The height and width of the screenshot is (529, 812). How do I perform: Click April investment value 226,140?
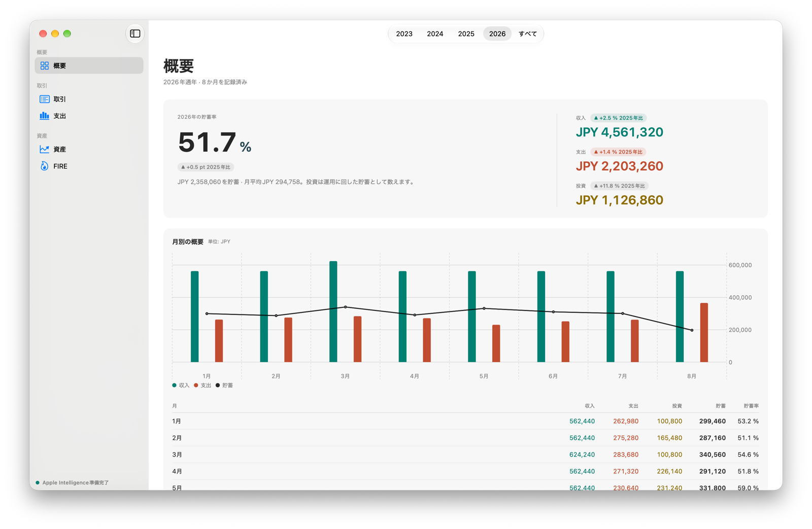pyautogui.click(x=669, y=471)
